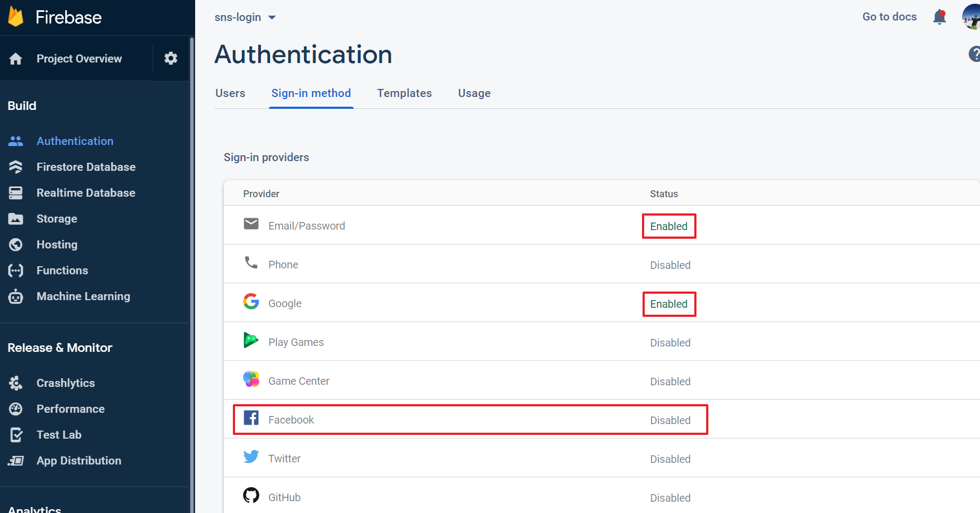Click Email/Password Enabled status
Viewport: 980px width, 513px height.
[668, 226]
